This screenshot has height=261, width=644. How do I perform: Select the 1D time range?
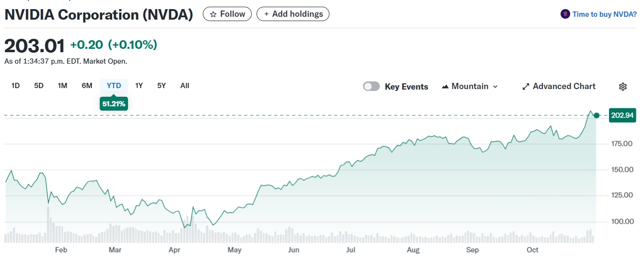pos(15,86)
